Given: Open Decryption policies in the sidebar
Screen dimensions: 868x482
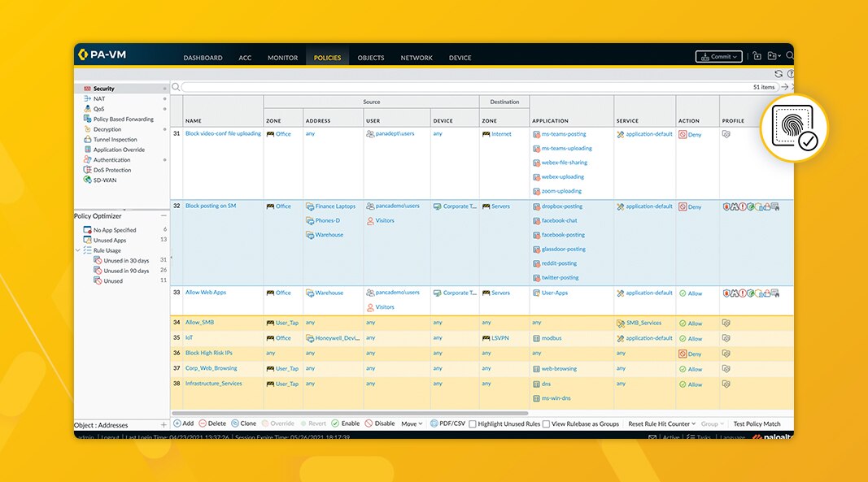Looking at the screenshot, I should click(107, 129).
